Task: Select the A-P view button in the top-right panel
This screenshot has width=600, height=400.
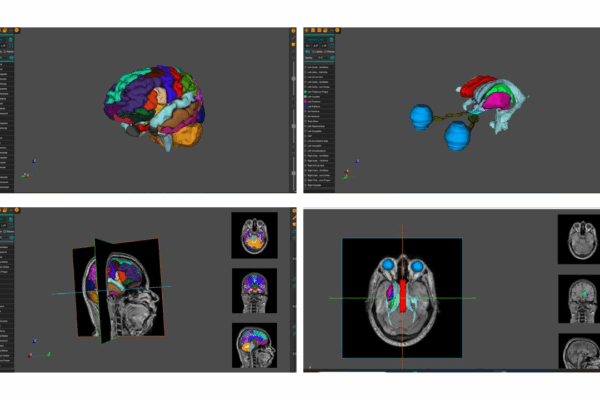Action: click(315, 46)
